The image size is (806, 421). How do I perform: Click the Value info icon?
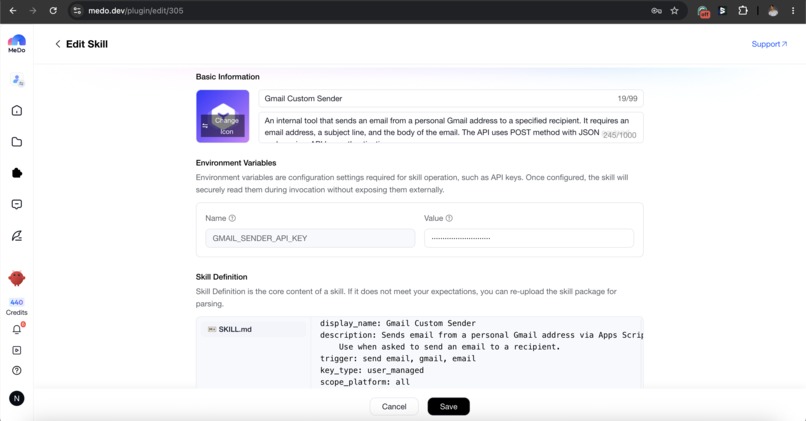(x=449, y=218)
